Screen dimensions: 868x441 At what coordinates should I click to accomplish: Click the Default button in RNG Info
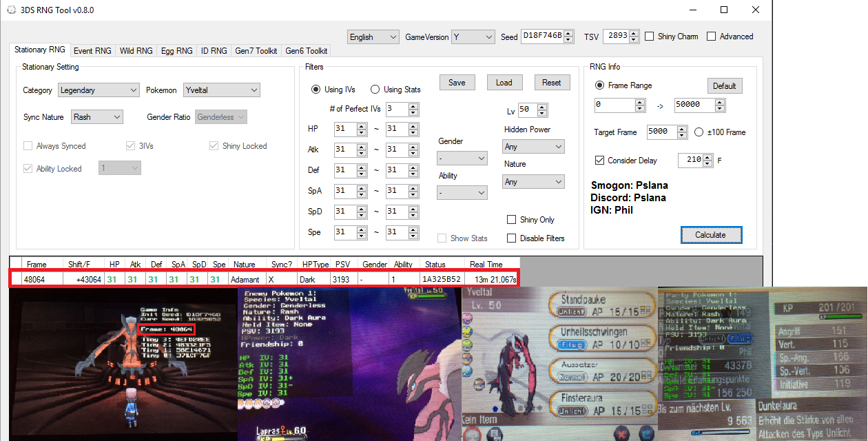tap(724, 86)
